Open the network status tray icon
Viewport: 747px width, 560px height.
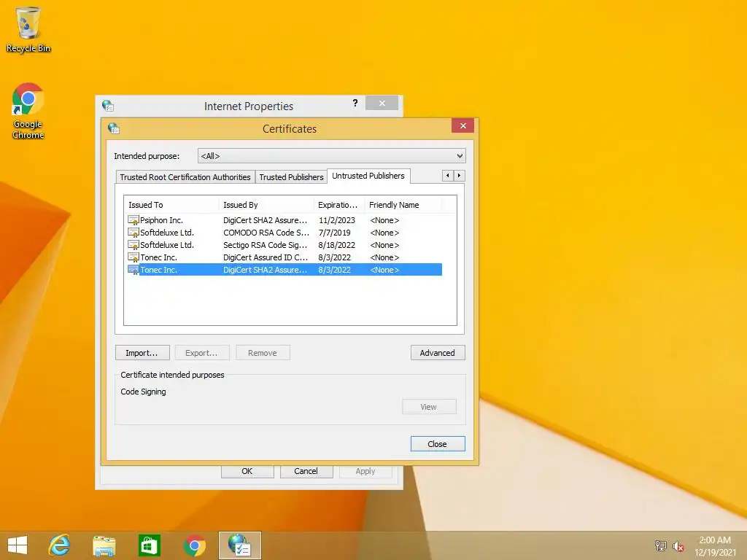pos(660,545)
